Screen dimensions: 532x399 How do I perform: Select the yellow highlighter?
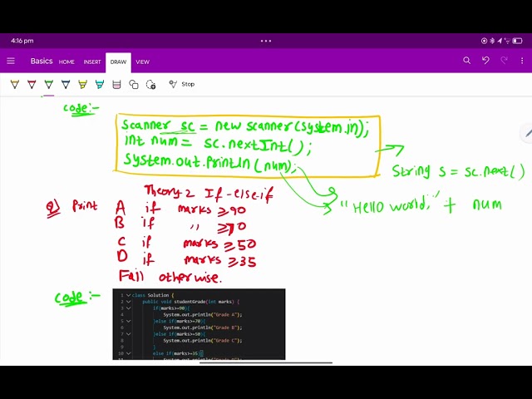83,84
